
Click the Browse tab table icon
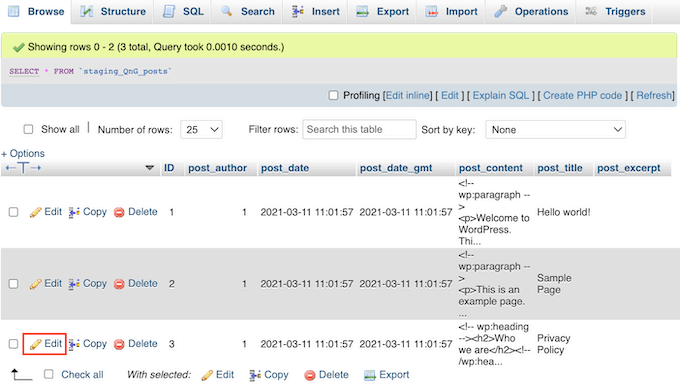pyautogui.click(x=14, y=11)
